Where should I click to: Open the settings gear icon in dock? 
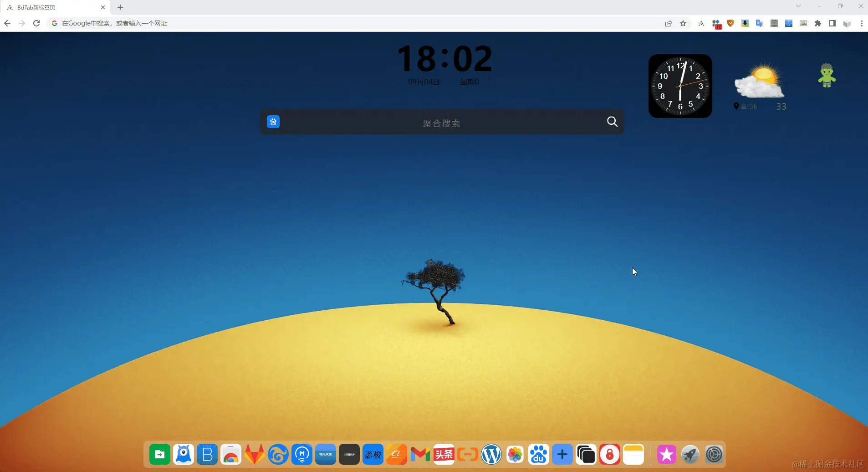click(x=714, y=454)
